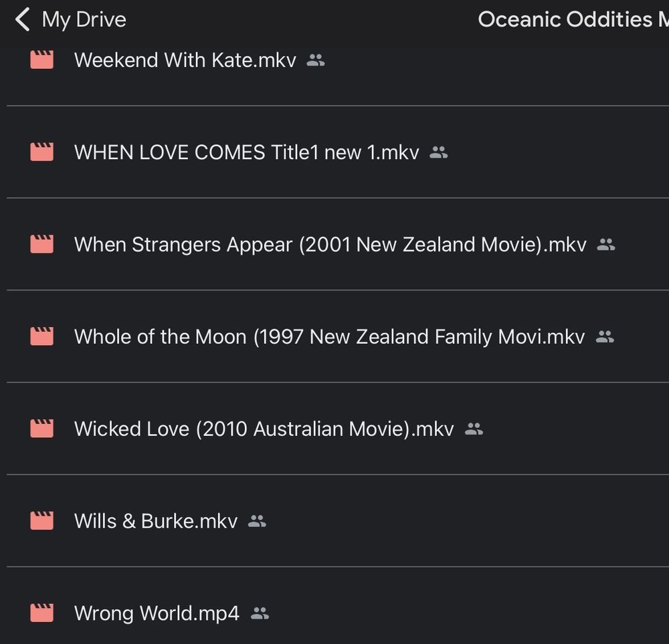Click the shared icon next to Whole of the Moon

click(605, 337)
